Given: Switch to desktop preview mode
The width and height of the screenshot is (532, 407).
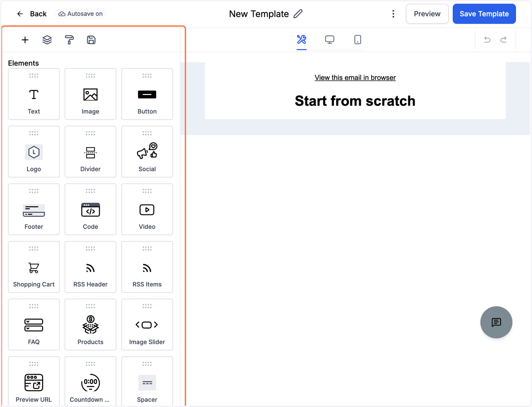Looking at the screenshot, I should 329,39.
